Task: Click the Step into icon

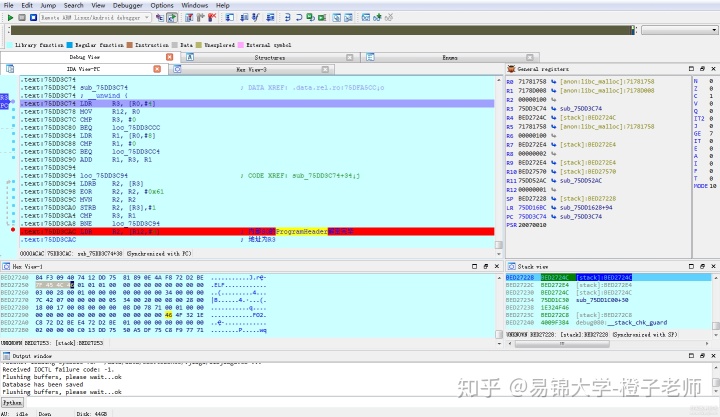Action: [x=287, y=17]
